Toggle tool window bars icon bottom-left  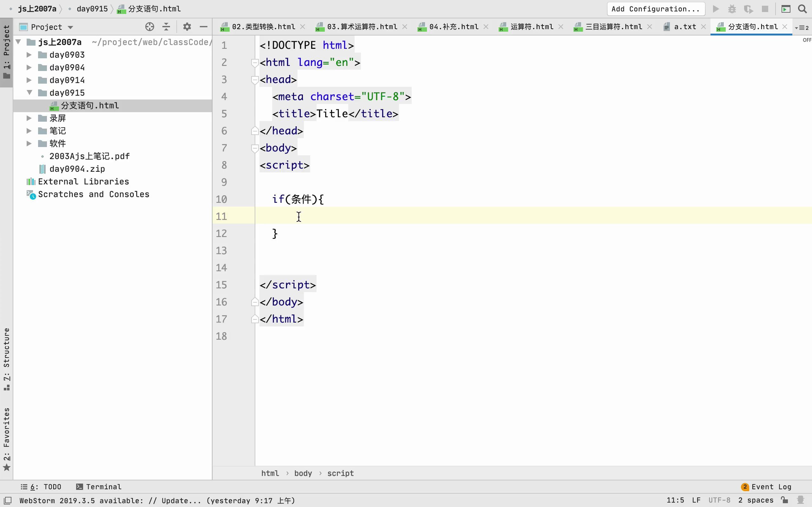pyautogui.click(x=8, y=501)
